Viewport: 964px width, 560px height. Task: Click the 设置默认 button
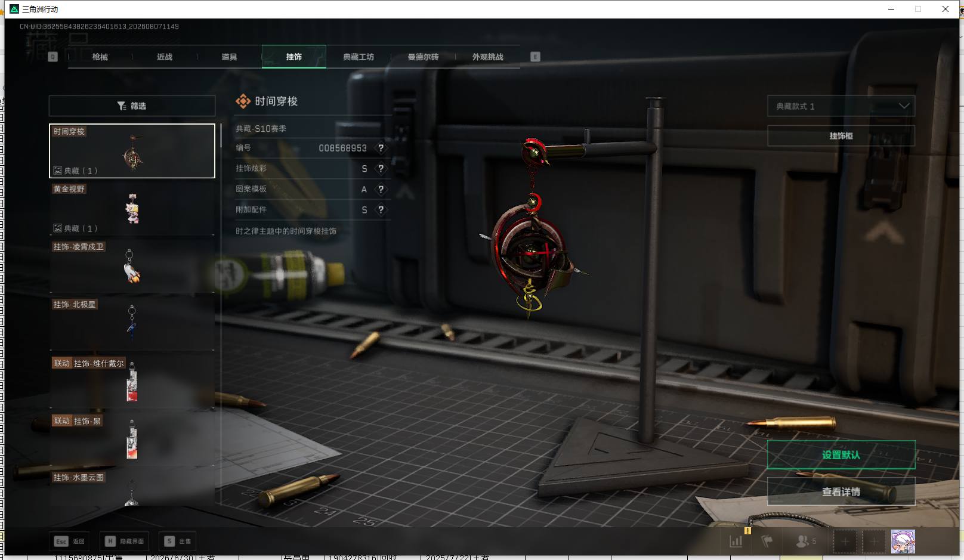[x=841, y=455]
